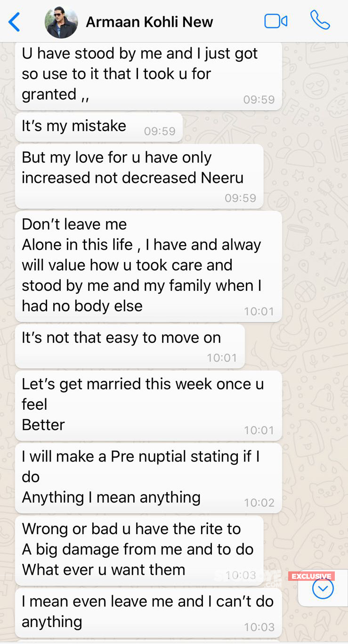The width and height of the screenshot is (348, 644).
Task: Tap the 09:59 timestamp under "It's my mistake"
Action: tap(160, 132)
